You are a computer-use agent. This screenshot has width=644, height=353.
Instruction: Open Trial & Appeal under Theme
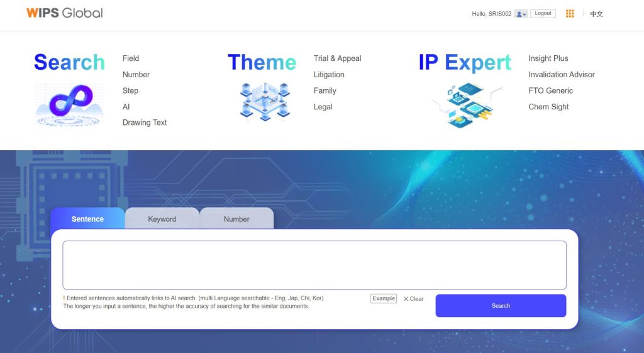pos(337,58)
